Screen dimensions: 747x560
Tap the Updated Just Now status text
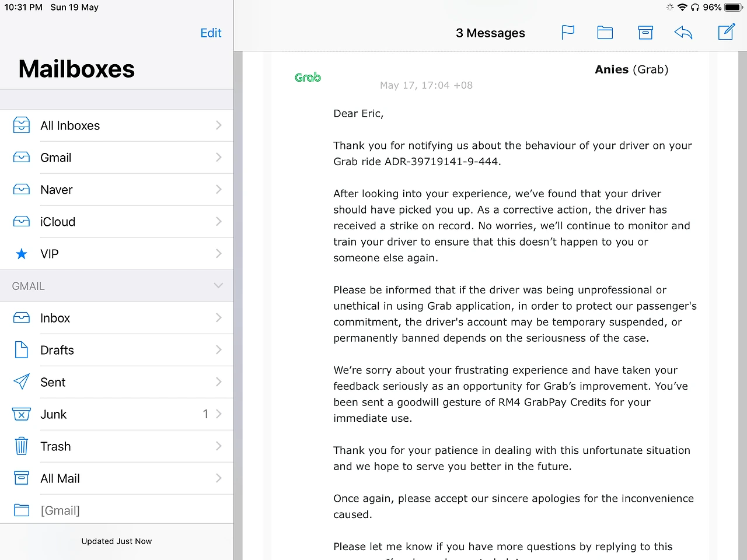[117, 541]
